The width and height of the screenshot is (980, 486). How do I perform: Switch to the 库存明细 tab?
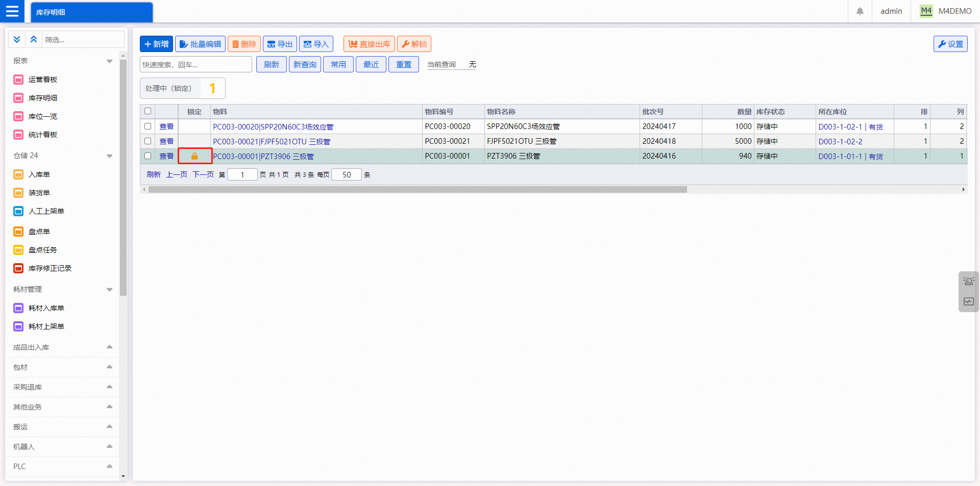click(x=91, y=12)
